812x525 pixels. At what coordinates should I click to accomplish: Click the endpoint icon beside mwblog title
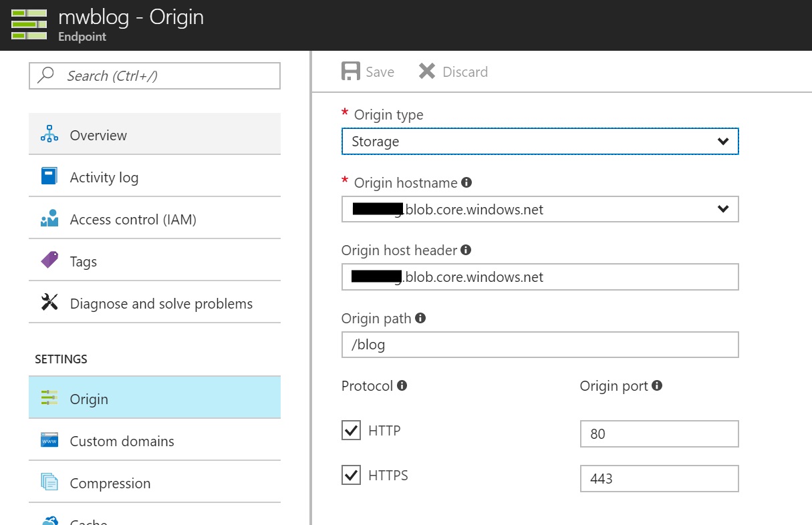coord(29,25)
